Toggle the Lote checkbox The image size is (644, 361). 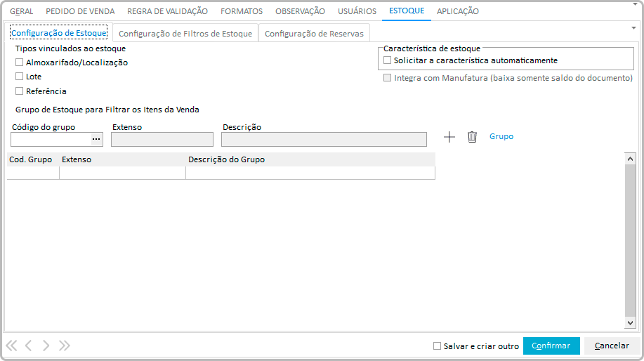[19, 77]
